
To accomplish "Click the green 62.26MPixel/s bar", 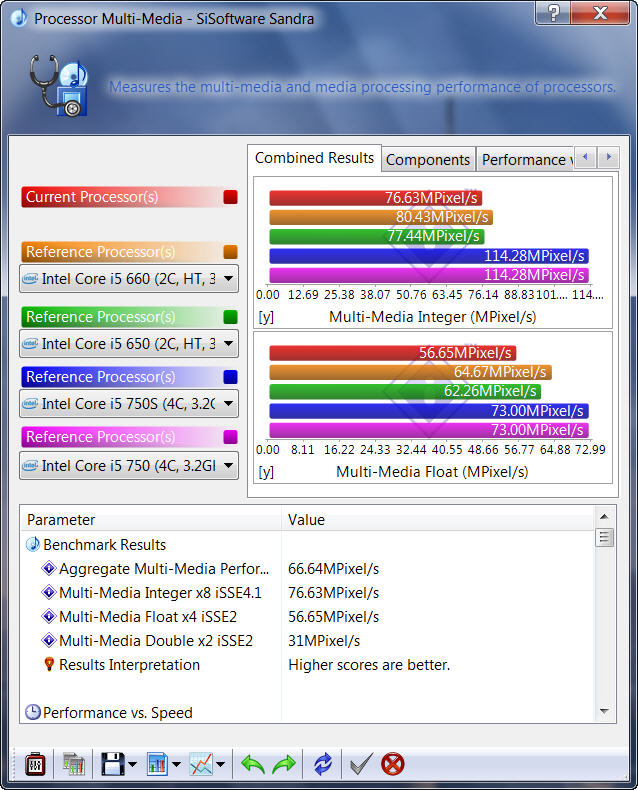I will (x=405, y=391).
